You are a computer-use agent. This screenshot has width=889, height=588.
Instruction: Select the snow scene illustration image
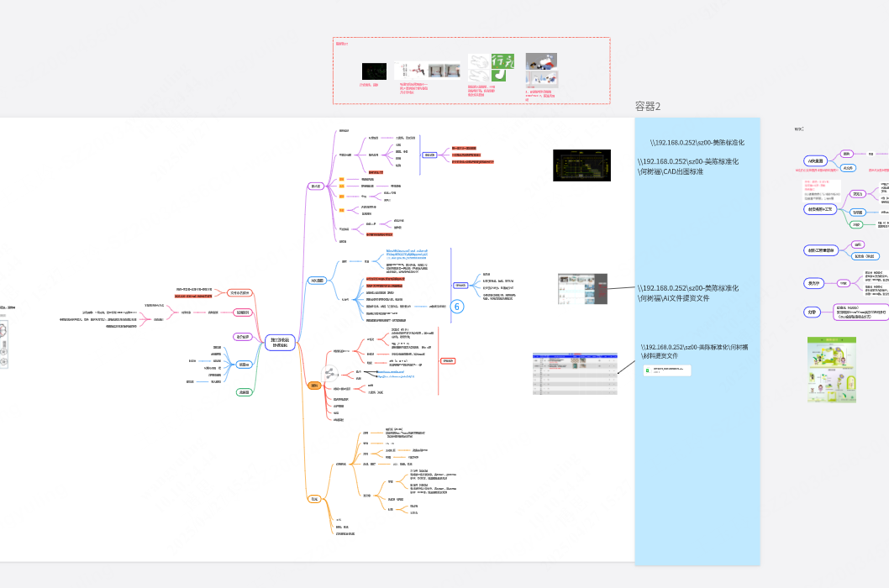(541, 62)
